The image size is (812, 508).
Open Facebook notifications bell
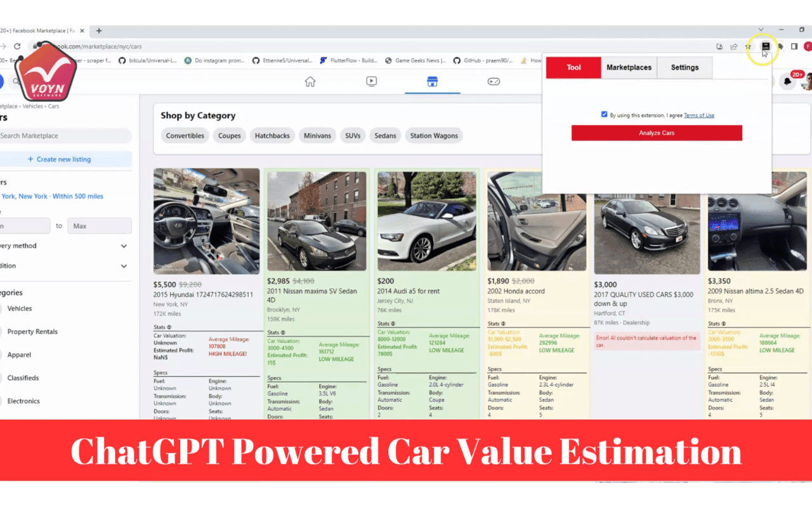(x=787, y=82)
